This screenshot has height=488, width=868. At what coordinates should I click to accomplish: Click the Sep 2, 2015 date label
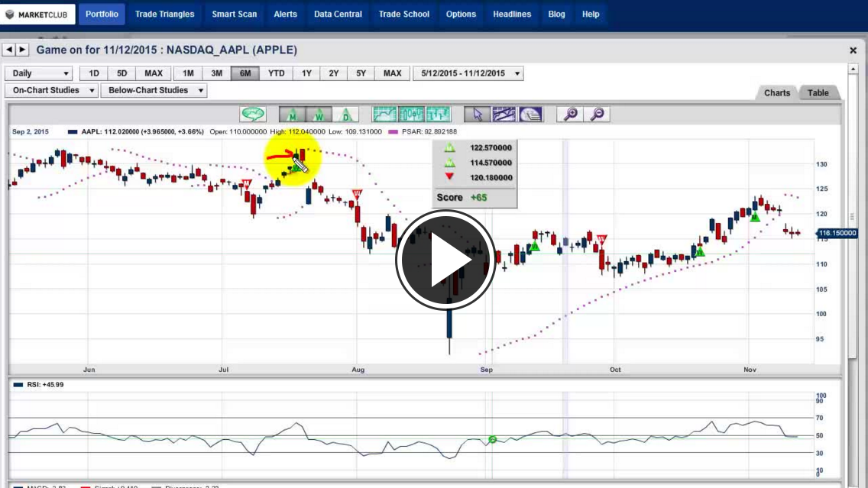(x=31, y=131)
